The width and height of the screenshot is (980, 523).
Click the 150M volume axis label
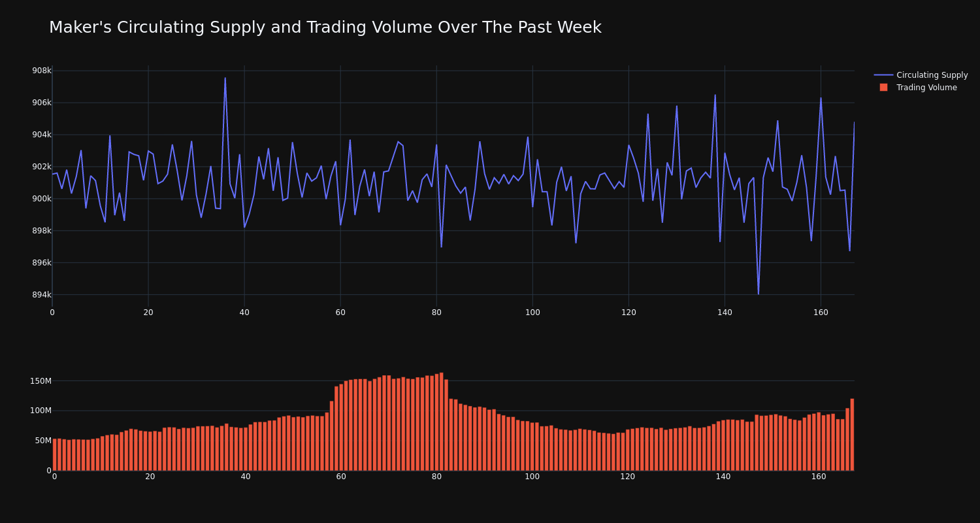click(41, 381)
